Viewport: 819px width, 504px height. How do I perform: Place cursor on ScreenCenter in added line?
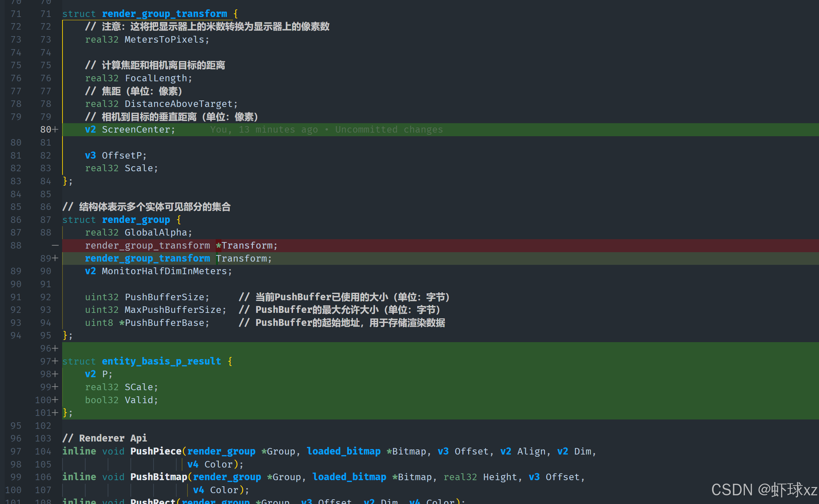pos(135,130)
